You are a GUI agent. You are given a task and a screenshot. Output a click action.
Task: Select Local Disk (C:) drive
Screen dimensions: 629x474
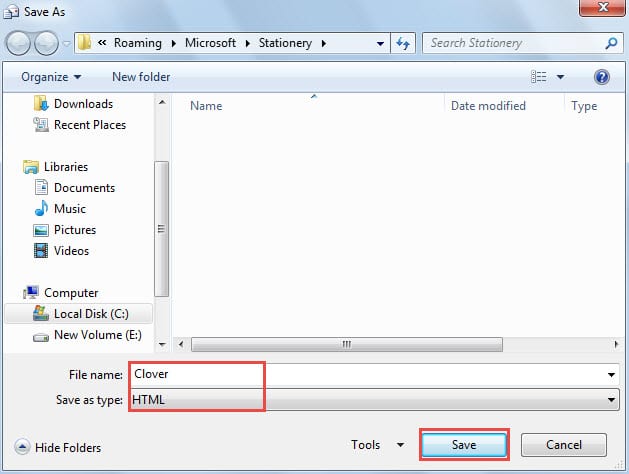pos(88,314)
